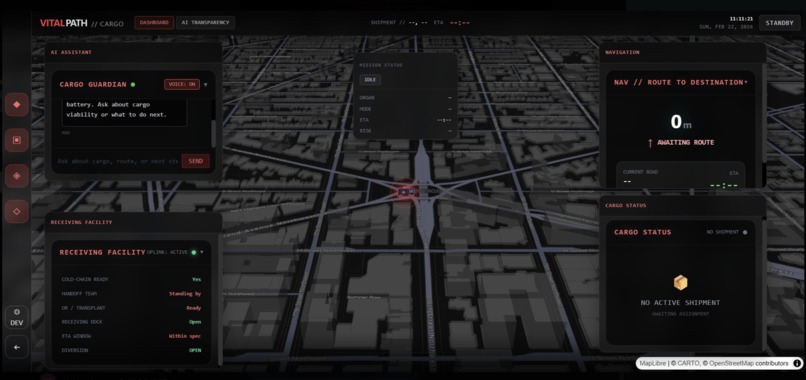806x380 pixels.
Task: Click the green ETA time in Navigation
Action: click(724, 185)
